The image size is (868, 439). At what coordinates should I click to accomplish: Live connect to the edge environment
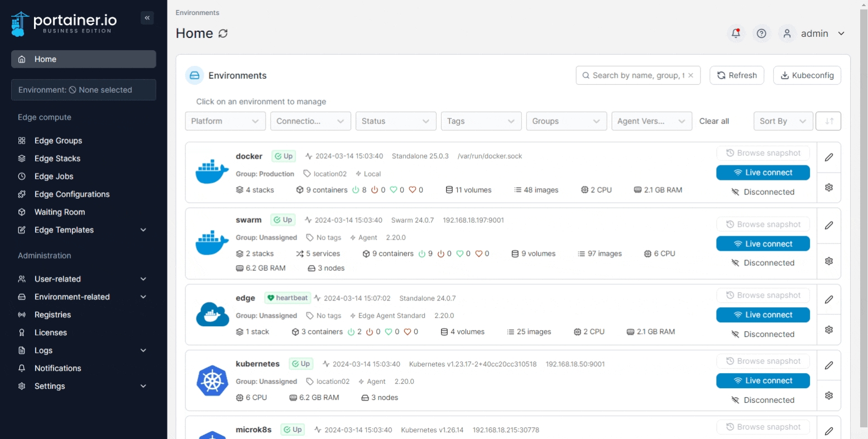tap(763, 315)
